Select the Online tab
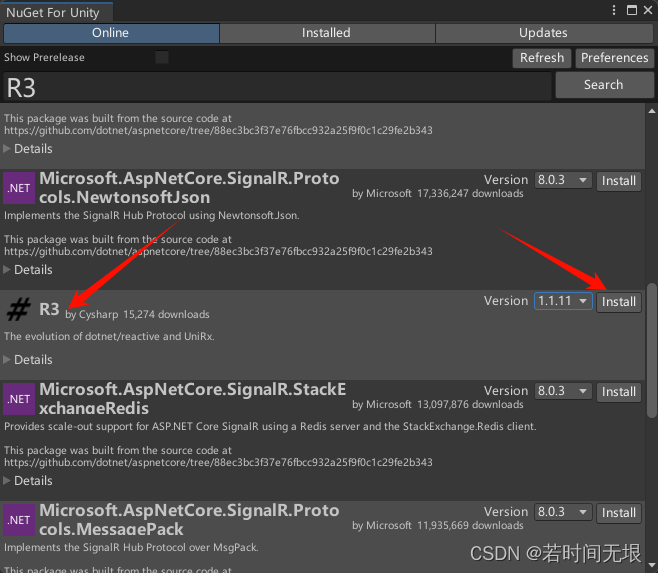Viewport: 658px width, 573px height. [x=110, y=33]
